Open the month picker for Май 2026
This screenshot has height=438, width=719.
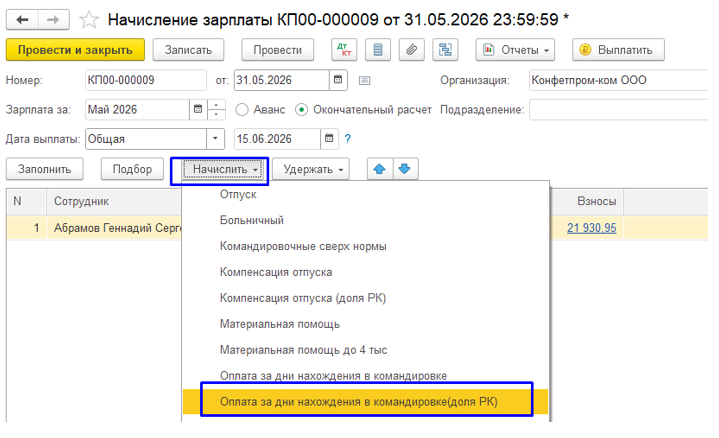click(x=198, y=110)
